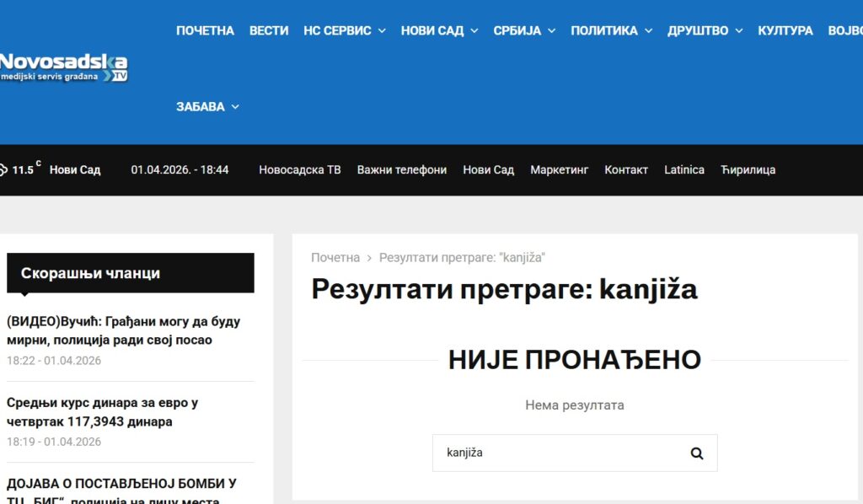
Task: Open the СРБИЈА dropdown menu
Action: coord(524,30)
